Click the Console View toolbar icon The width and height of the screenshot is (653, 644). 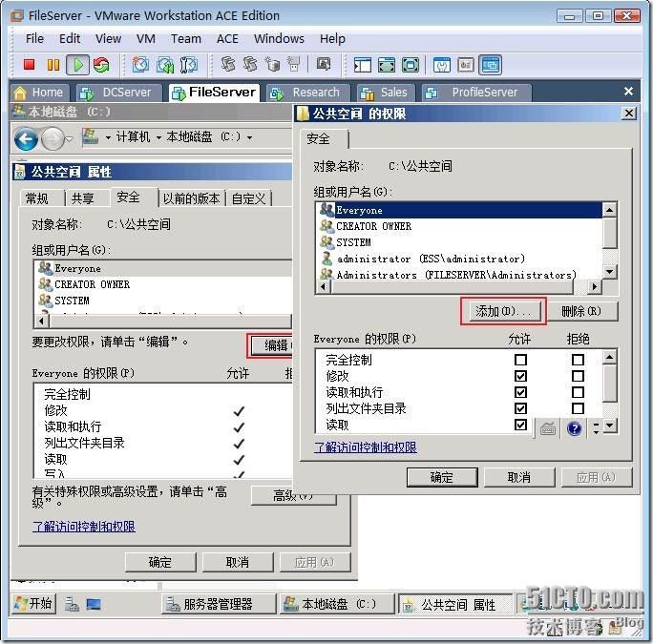490,65
